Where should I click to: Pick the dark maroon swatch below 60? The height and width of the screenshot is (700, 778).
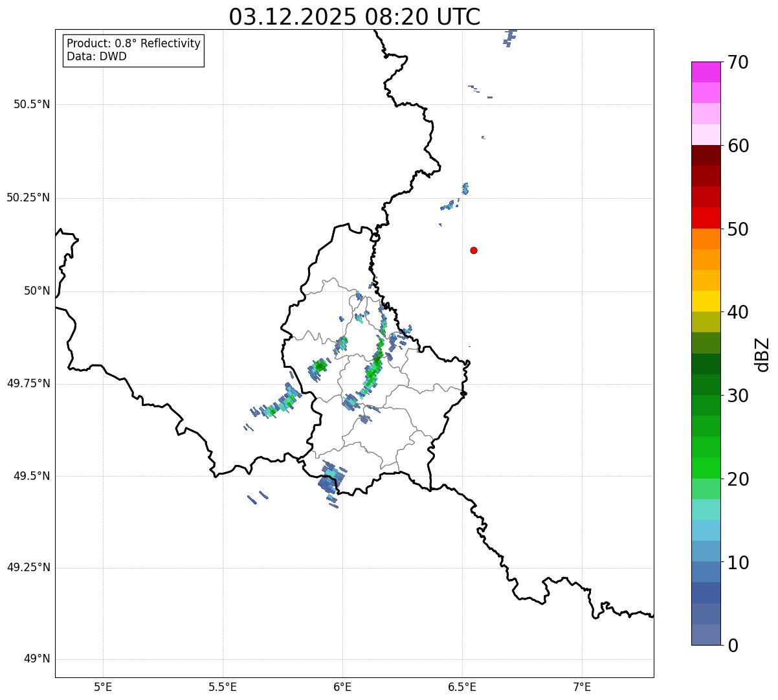(706, 155)
